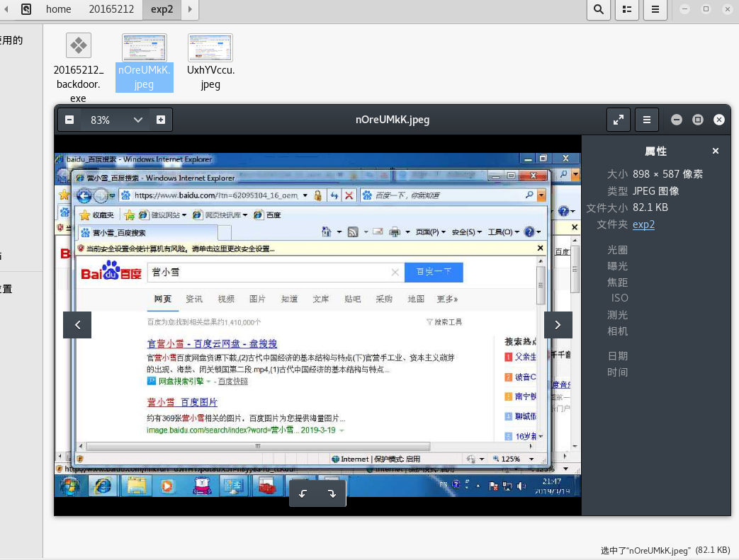739x560 pixels.
Task: Zoom out with the minus button in image viewer
Action: (69, 120)
